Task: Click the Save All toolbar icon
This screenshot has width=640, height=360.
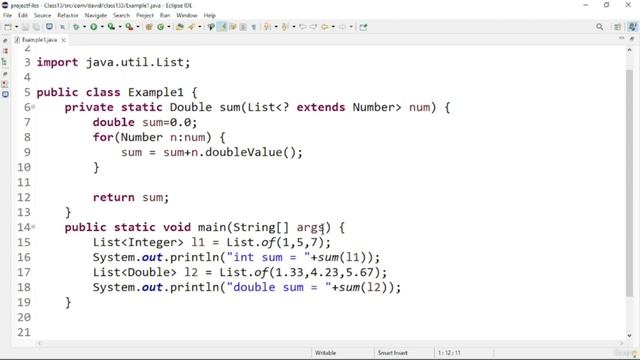Action: [x=36, y=27]
